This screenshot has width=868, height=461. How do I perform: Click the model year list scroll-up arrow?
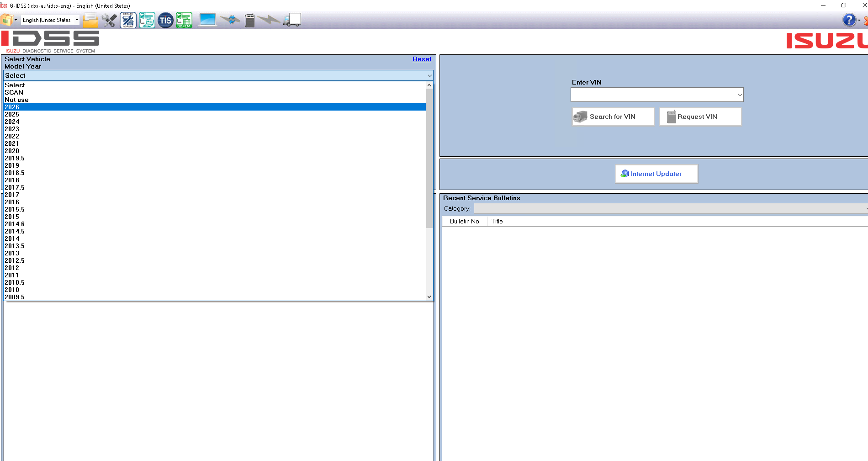point(429,85)
